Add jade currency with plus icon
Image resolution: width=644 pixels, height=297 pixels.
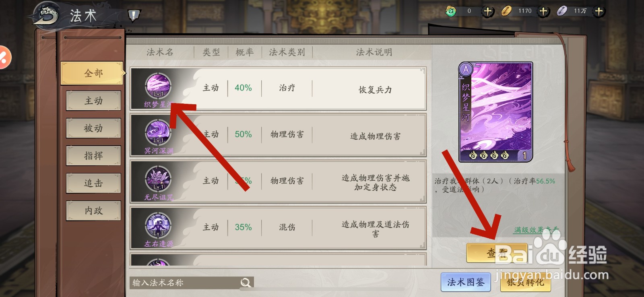[488, 11]
